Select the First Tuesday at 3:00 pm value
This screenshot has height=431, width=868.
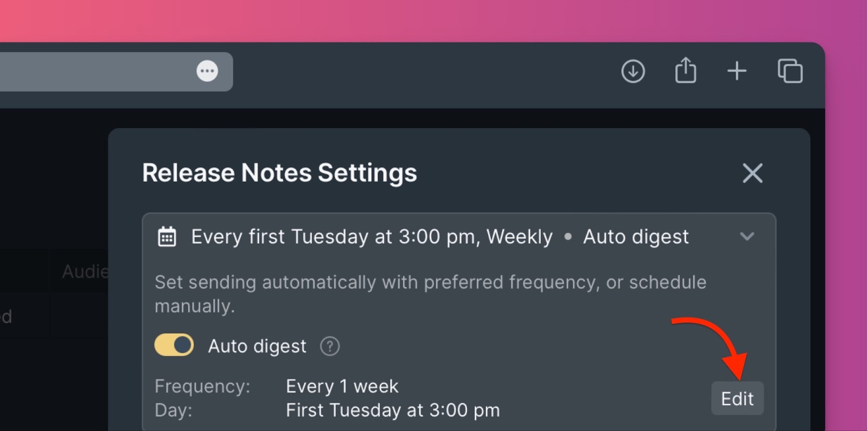(393, 410)
